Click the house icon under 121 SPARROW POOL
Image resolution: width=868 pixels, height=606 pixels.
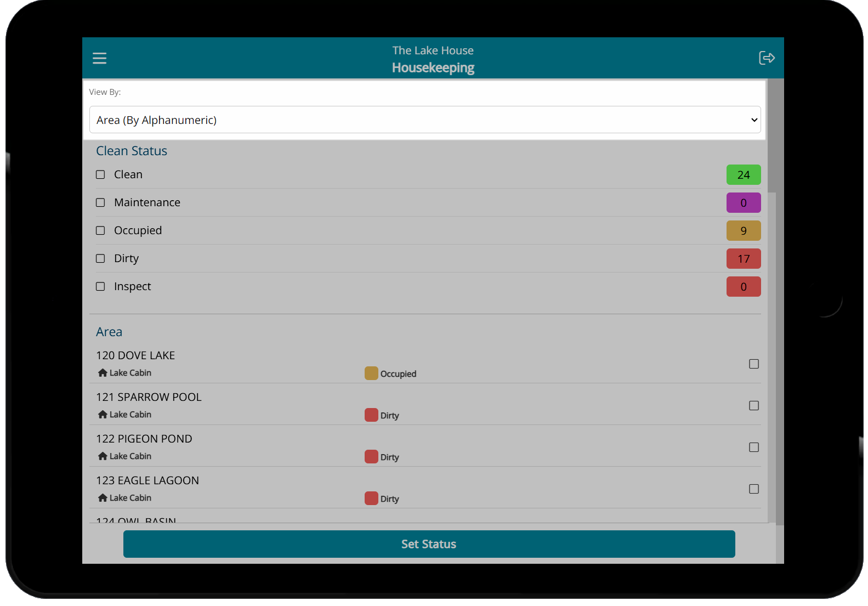[x=103, y=415]
